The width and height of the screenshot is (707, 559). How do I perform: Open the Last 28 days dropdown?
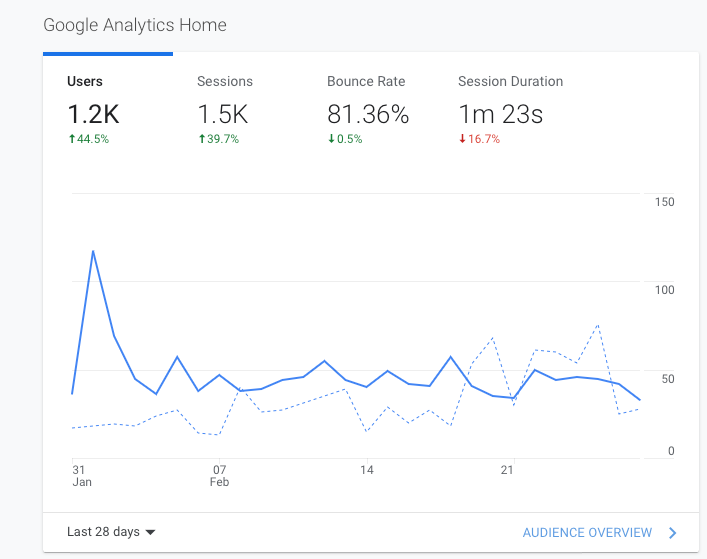click(x=111, y=532)
